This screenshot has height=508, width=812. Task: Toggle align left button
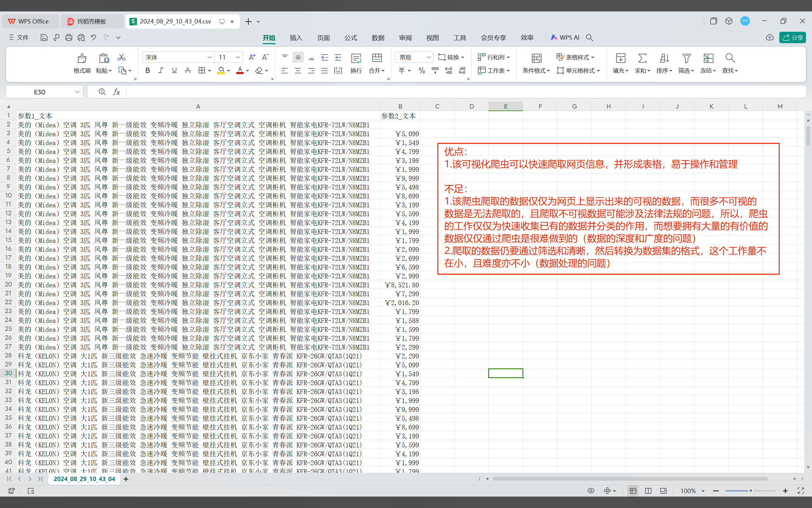click(x=285, y=70)
